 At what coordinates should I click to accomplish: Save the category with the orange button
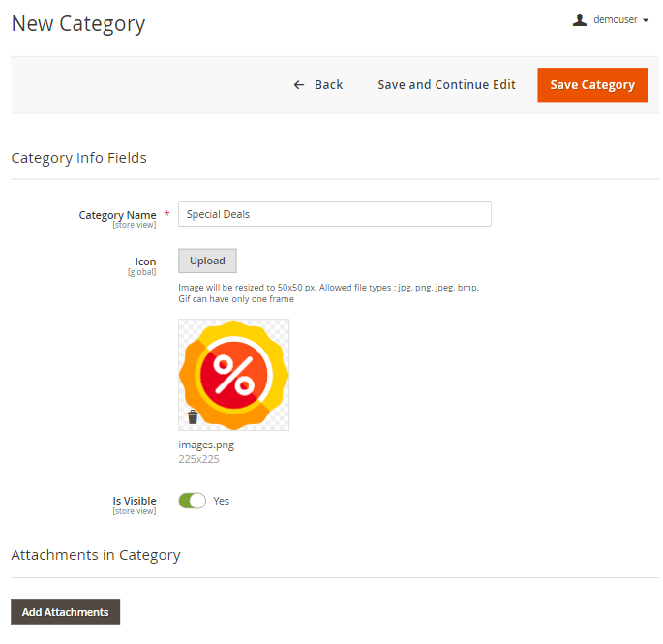[592, 84]
